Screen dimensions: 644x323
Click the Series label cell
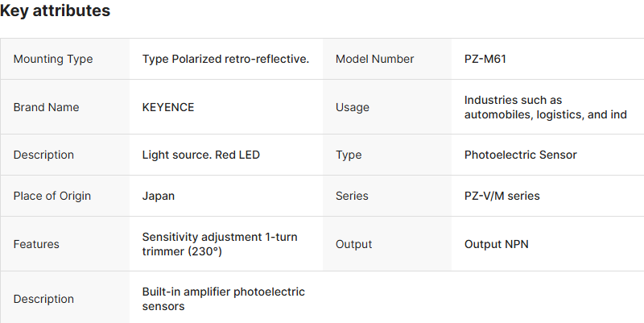pos(352,196)
